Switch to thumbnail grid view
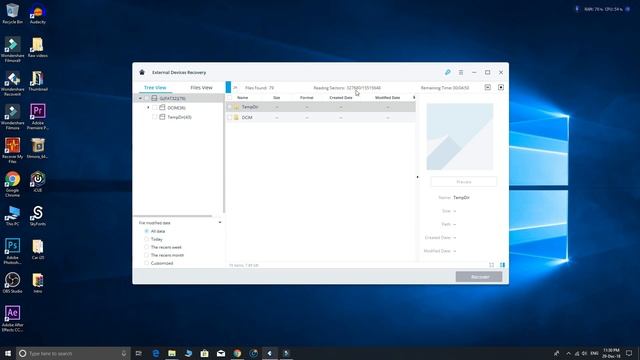The width and height of the screenshot is (640, 360). (x=491, y=265)
